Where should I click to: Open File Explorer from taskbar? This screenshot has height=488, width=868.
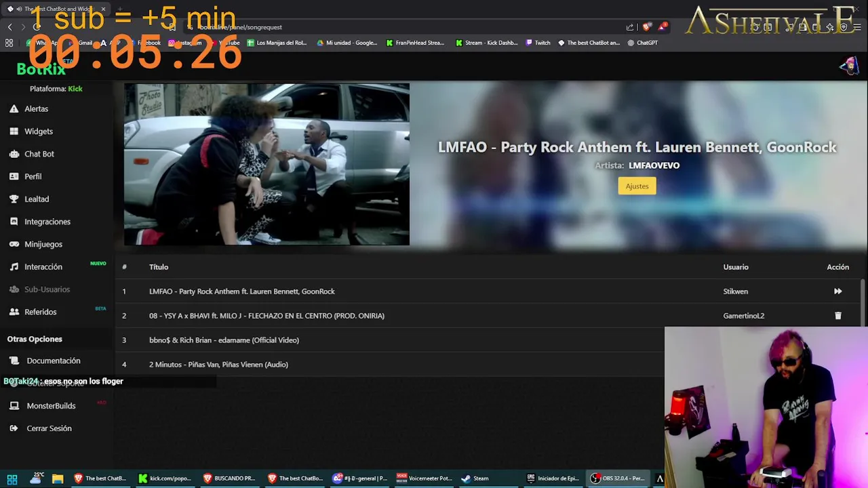click(58, 479)
